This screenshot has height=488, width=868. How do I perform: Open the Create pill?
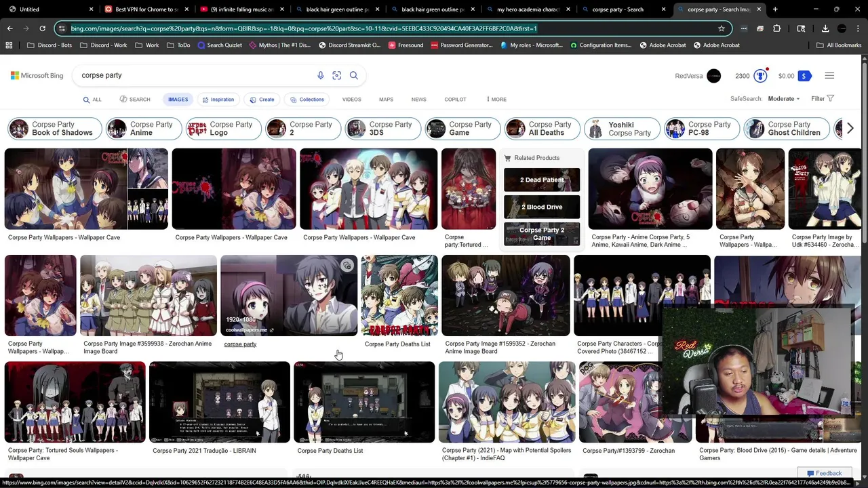[x=262, y=100]
